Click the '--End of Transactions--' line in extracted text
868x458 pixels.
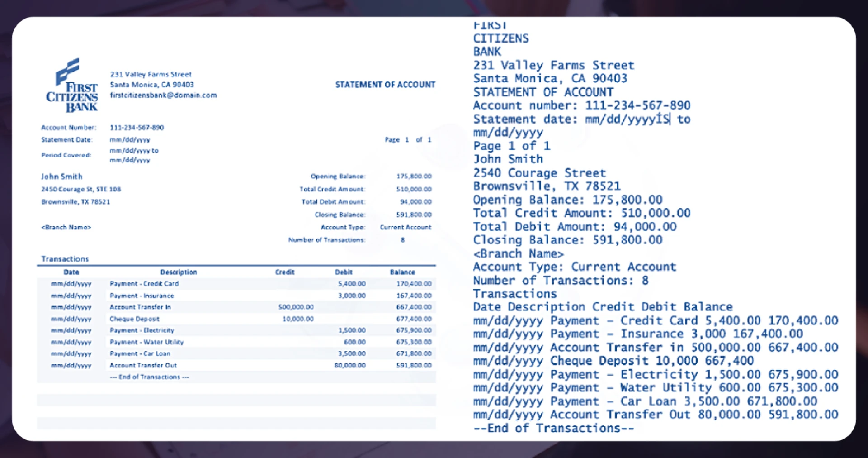(553, 428)
